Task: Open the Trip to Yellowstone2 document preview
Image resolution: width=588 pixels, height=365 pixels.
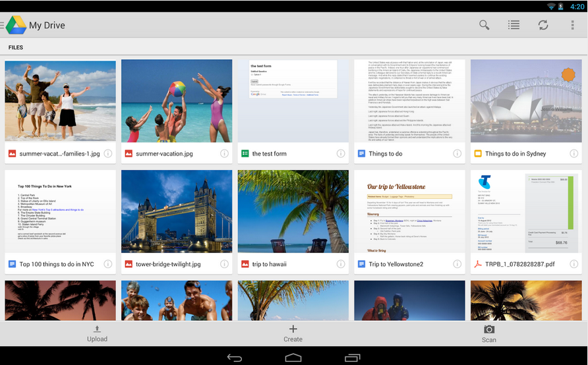Action: tap(409, 211)
